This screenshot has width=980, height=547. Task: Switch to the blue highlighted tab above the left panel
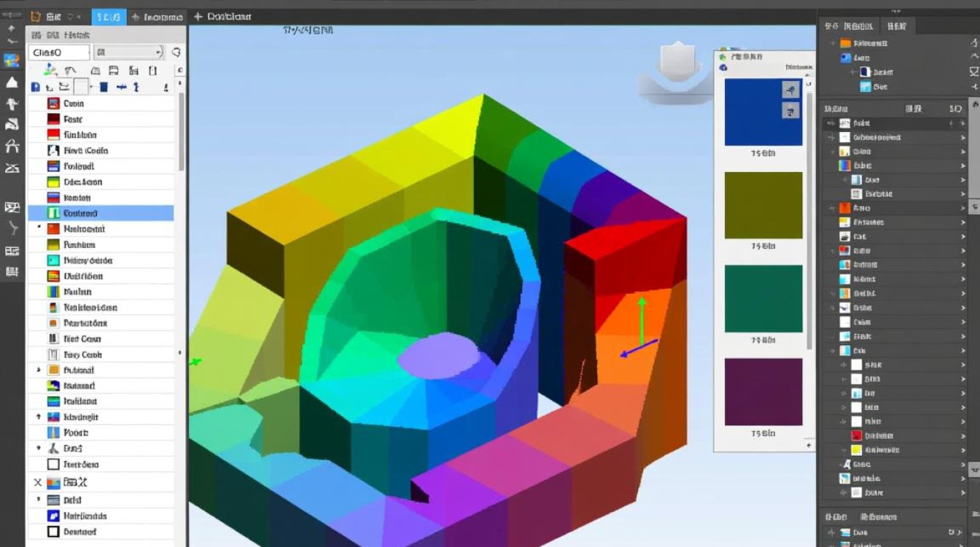(109, 17)
